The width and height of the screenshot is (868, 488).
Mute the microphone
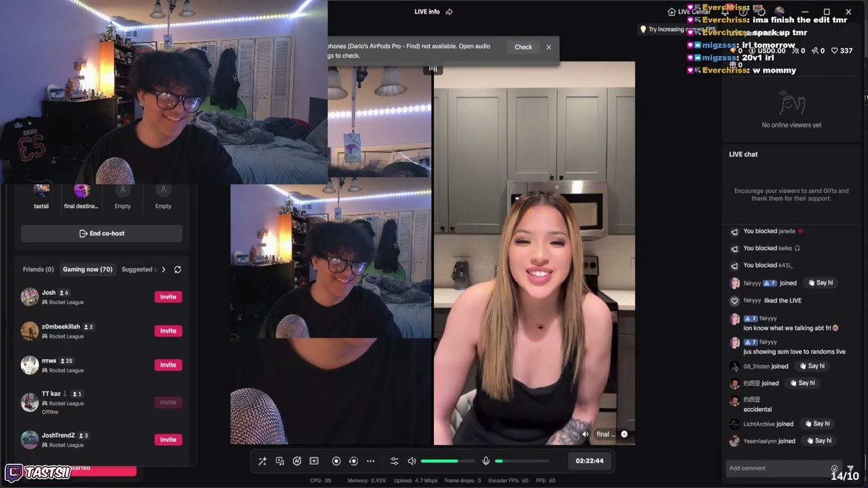point(486,461)
